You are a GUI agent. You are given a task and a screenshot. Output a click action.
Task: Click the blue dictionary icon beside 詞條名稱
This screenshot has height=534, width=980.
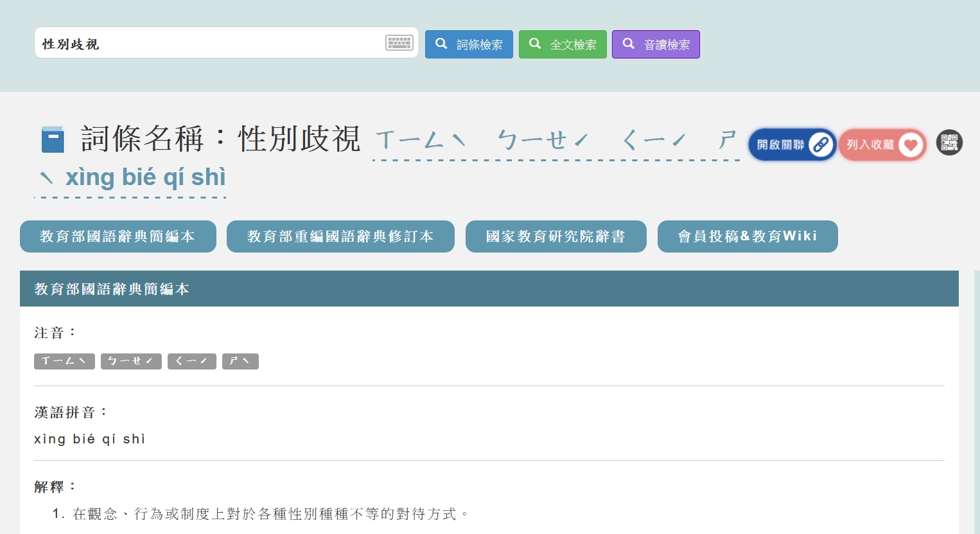coord(53,139)
